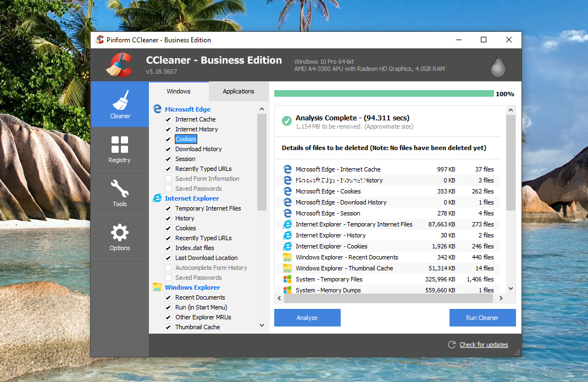Uncheck Temporary Internet Files checkbox
The height and width of the screenshot is (382, 588).
click(168, 208)
